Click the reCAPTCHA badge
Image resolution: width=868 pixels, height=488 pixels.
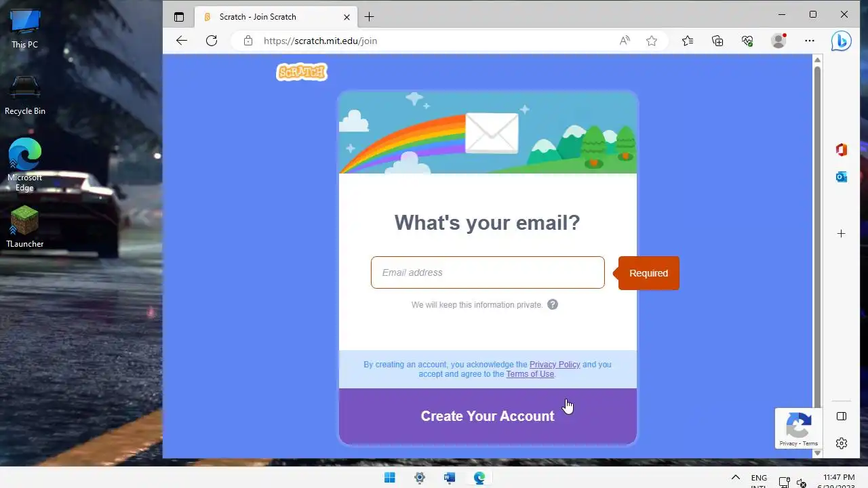click(799, 428)
